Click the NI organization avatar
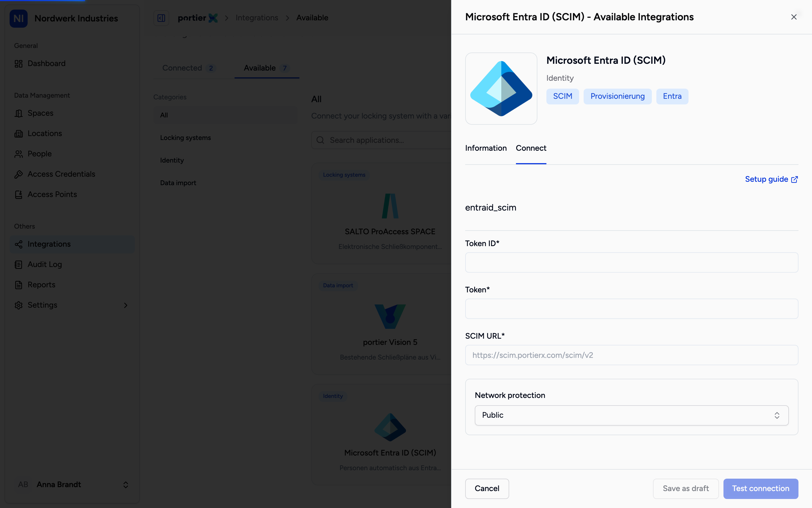 [x=18, y=18]
